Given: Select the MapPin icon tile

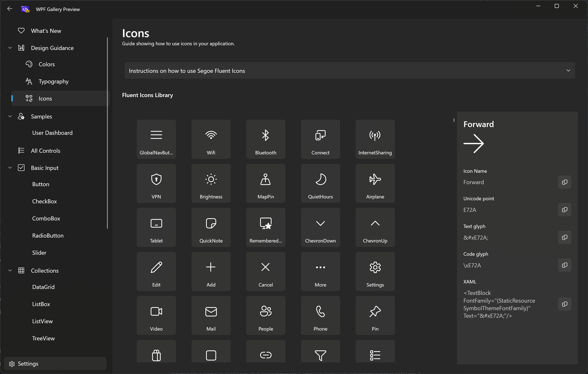Looking at the screenshot, I should [x=266, y=183].
